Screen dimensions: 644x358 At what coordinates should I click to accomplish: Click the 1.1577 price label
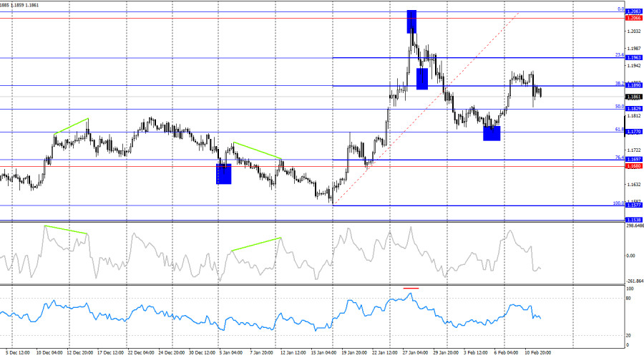[x=634, y=205]
